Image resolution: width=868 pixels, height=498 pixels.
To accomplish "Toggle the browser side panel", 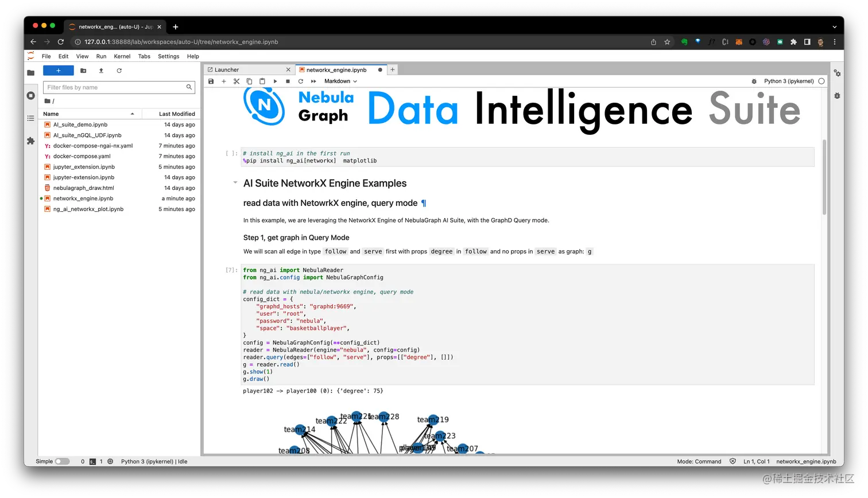I will 807,42.
